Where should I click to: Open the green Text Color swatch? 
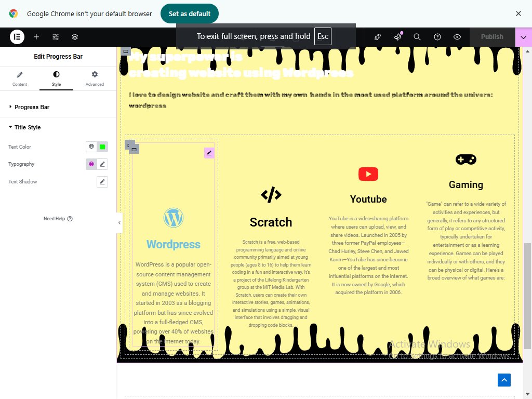tap(102, 147)
